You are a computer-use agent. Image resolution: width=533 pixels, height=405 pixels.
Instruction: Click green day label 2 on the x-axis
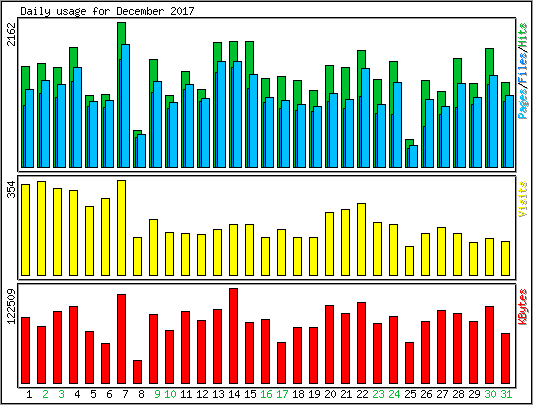[x=45, y=394]
